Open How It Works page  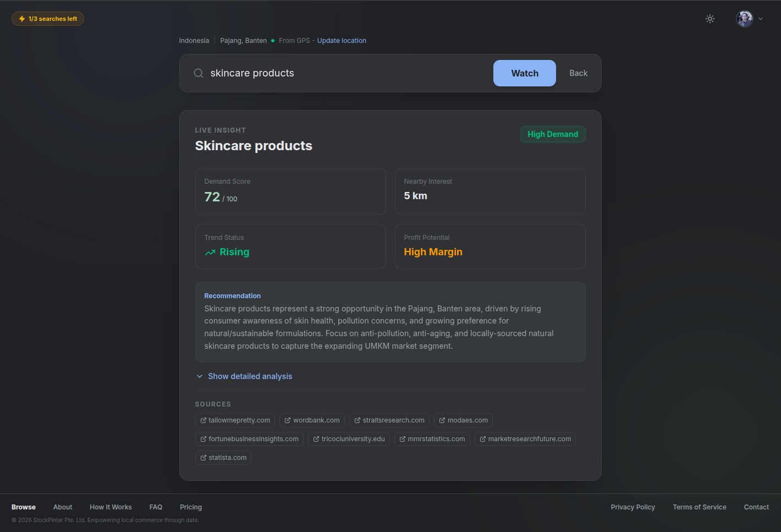pyautogui.click(x=111, y=507)
